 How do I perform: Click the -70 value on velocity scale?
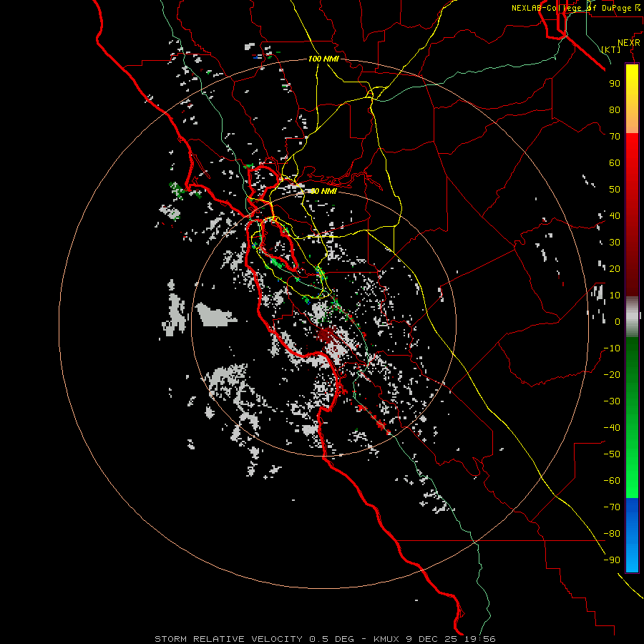point(612,507)
